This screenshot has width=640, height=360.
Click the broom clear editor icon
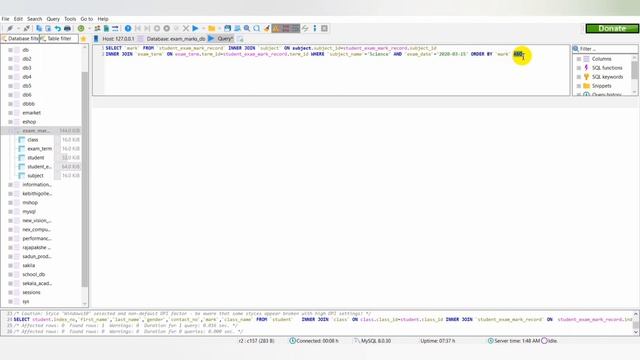(x=267, y=29)
